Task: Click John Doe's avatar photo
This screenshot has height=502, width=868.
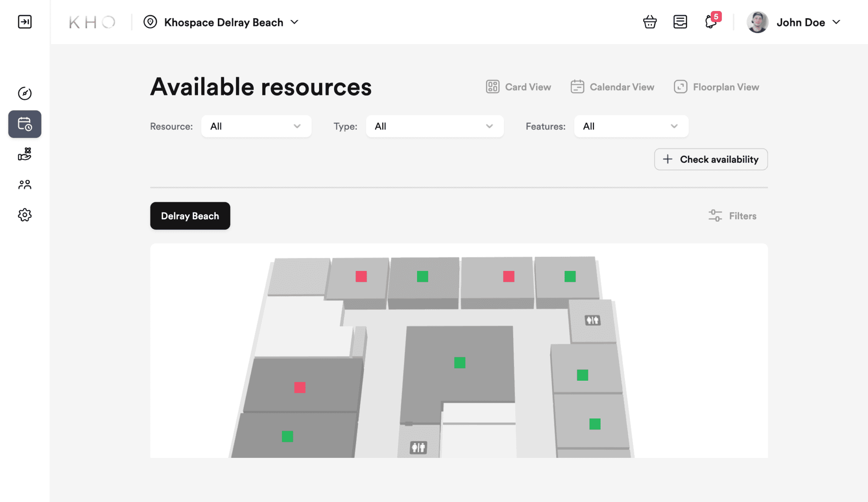Action: pyautogui.click(x=757, y=22)
